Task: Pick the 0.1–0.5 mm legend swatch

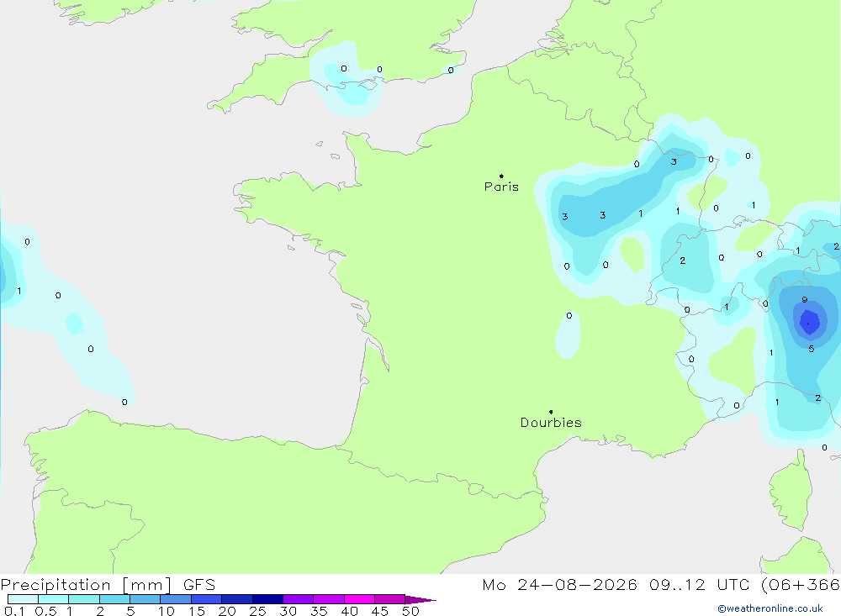Action: pyautogui.click(x=23, y=599)
